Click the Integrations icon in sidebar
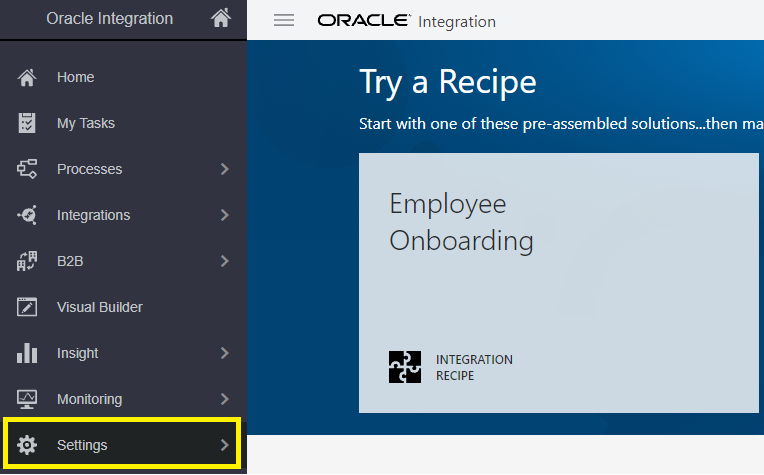Viewport: 764px width, 475px height. coord(28,215)
